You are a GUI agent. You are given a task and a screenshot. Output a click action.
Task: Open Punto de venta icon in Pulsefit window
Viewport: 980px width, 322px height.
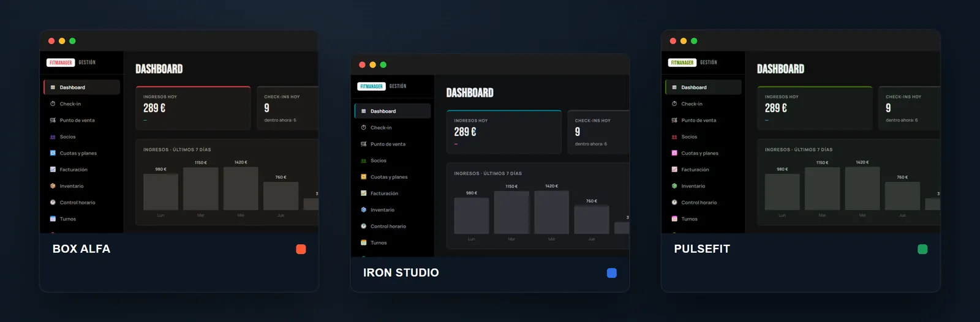(674, 121)
